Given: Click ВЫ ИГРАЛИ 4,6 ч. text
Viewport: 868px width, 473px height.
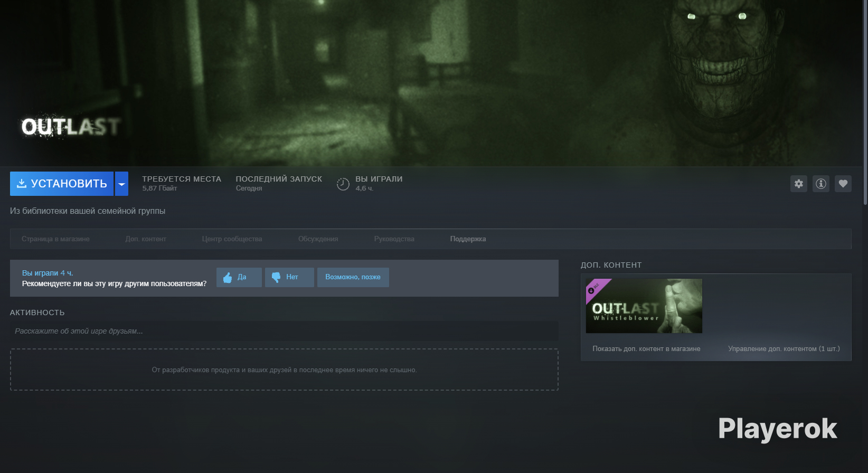Looking at the screenshot, I should 379,183.
